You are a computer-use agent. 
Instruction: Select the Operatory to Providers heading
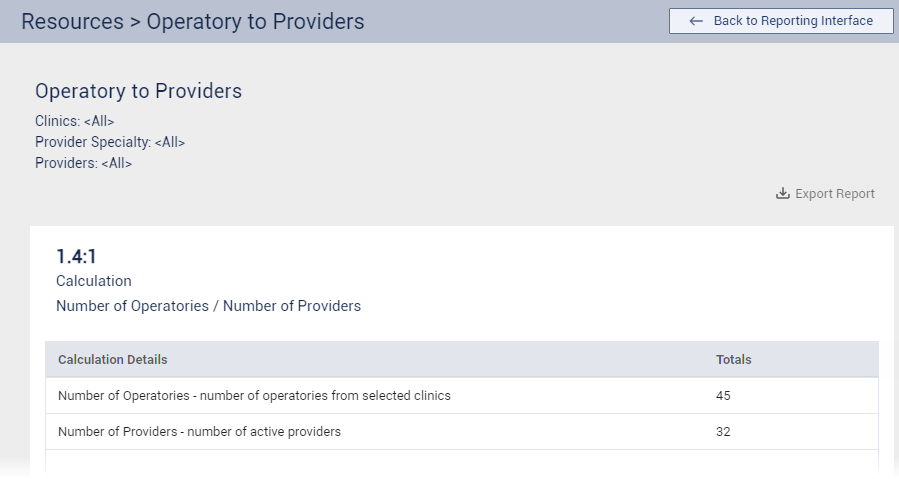click(138, 91)
